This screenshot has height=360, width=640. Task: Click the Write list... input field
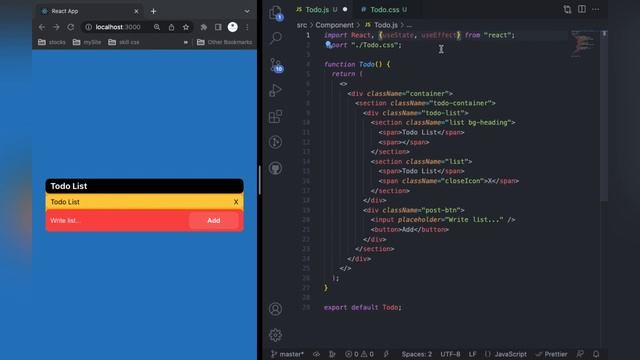(x=118, y=220)
